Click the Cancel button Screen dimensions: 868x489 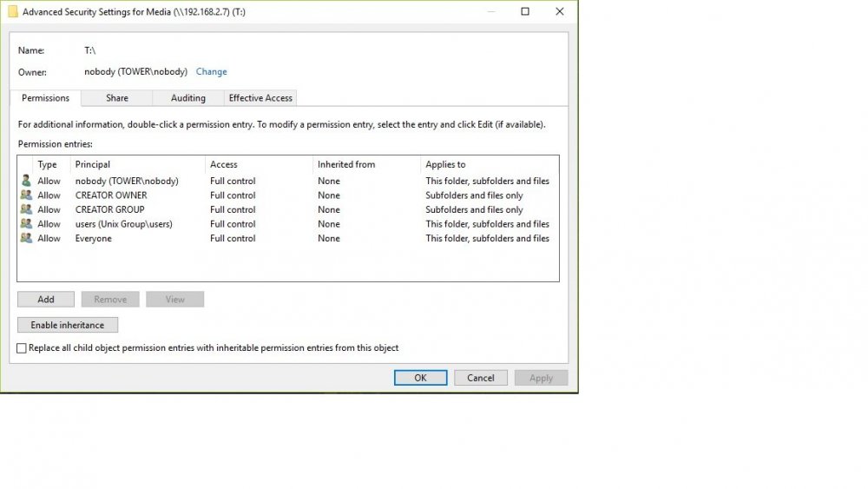pyautogui.click(x=481, y=378)
